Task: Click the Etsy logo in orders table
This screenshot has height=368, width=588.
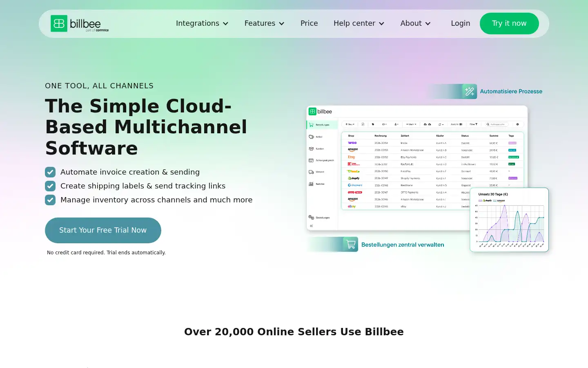Action: click(351, 157)
